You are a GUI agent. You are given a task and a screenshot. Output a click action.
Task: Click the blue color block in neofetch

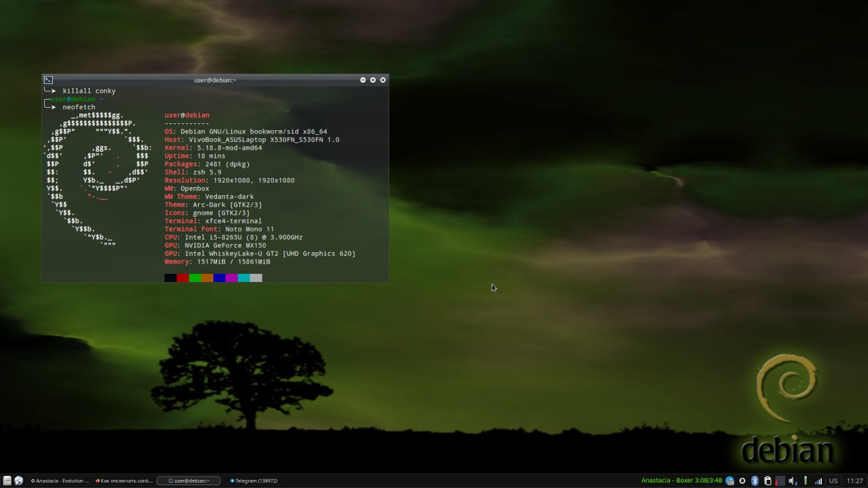220,278
